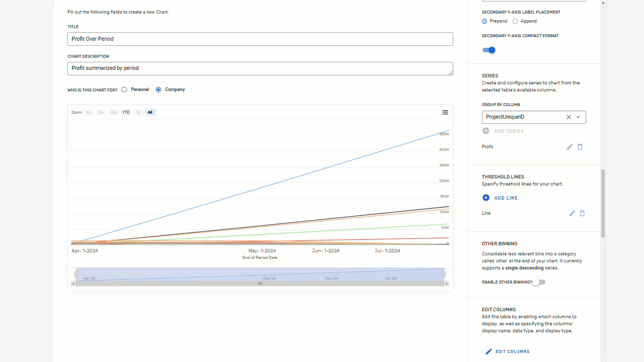
Task: Click into the Chart Description field
Action: coord(260,68)
